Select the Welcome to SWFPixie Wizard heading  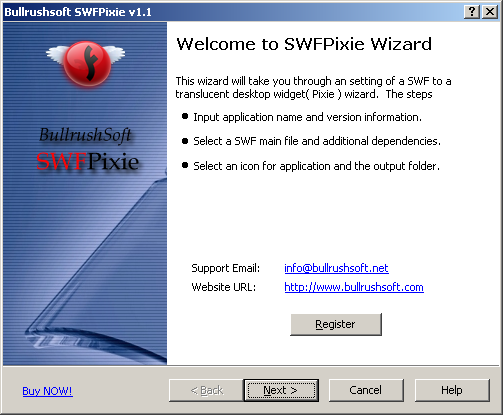click(x=304, y=44)
